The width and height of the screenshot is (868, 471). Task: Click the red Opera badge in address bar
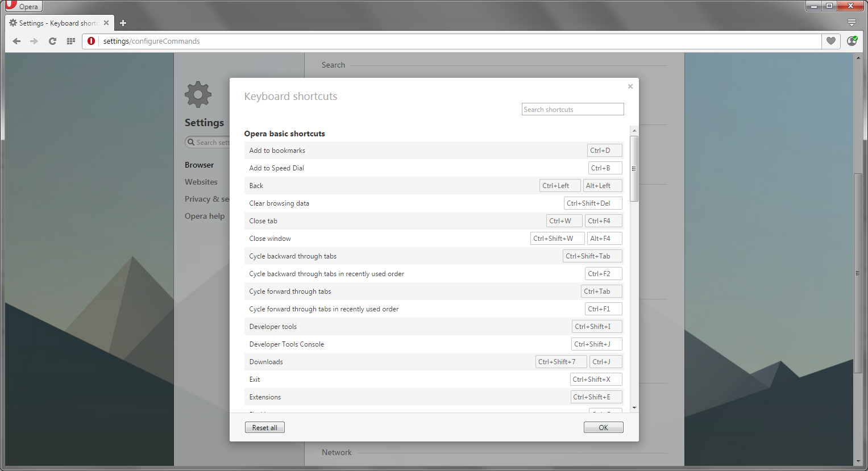pos(91,41)
